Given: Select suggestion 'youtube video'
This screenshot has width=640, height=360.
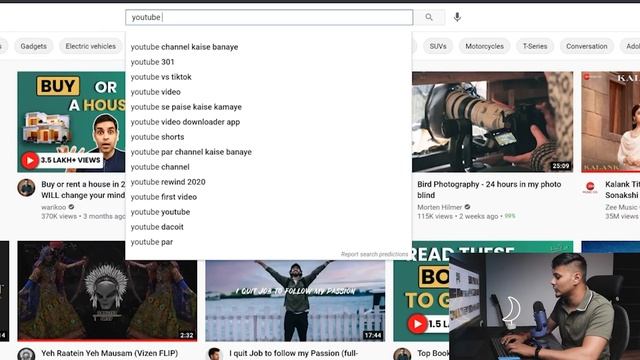Looking at the screenshot, I should point(268,92).
